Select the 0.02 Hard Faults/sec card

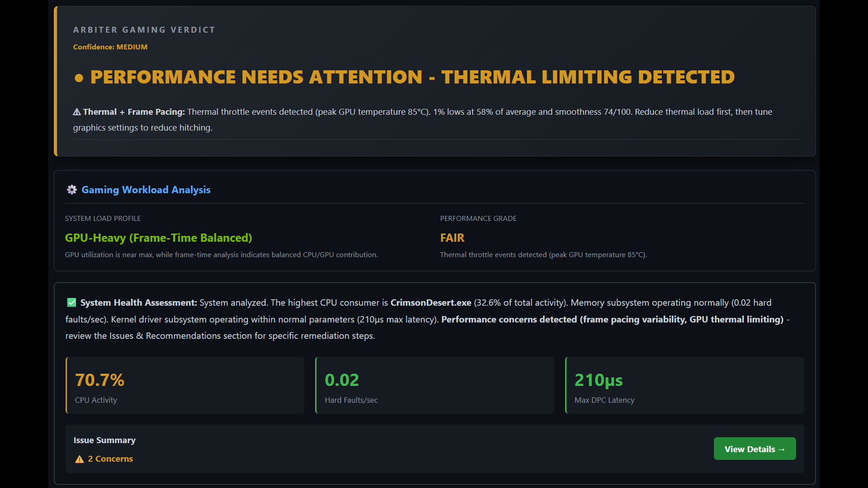(x=434, y=385)
